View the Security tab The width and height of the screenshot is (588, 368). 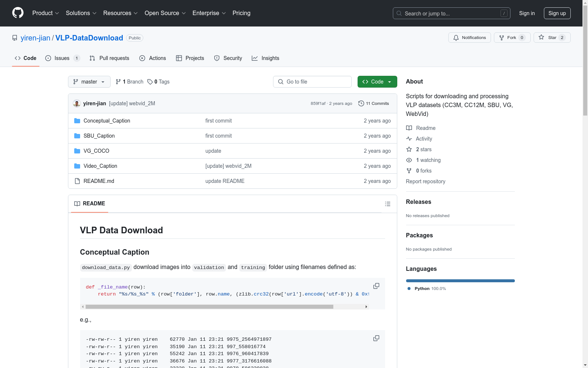[228, 58]
